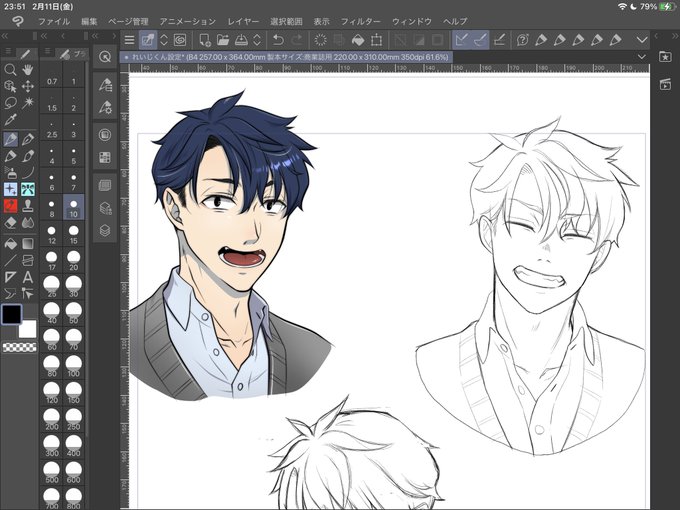Click the Undo arrow in command bar

278,40
